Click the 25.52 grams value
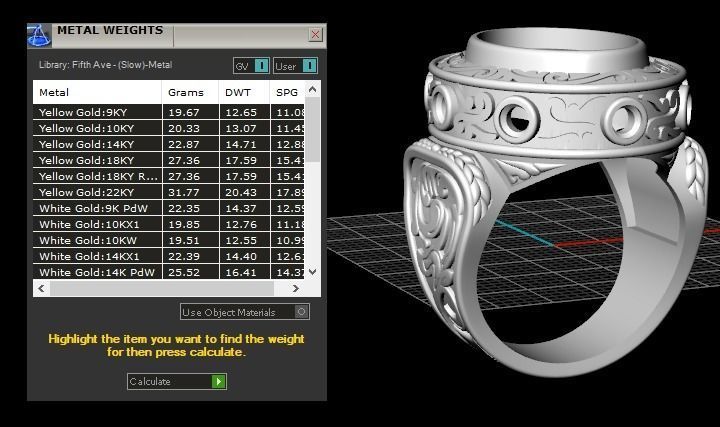 coord(184,273)
